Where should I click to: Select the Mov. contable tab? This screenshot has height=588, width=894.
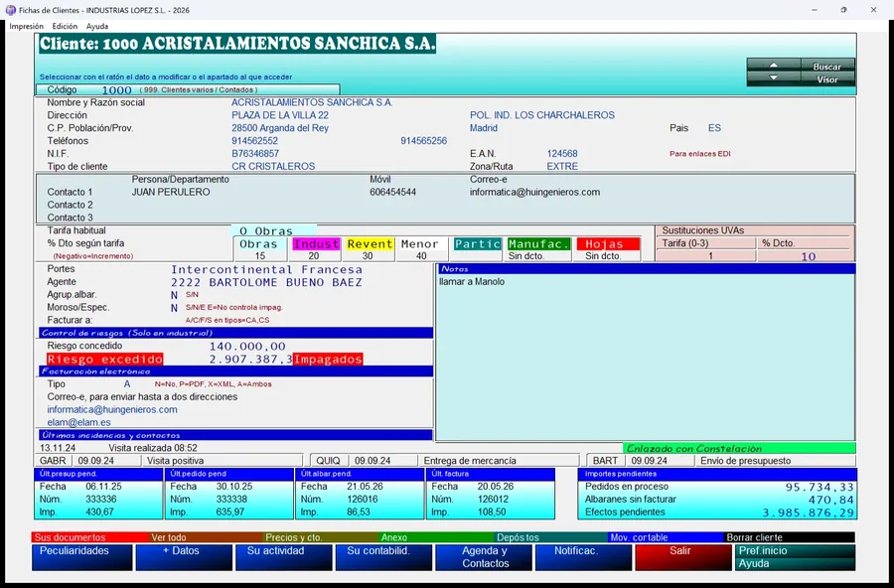click(666, 537)
